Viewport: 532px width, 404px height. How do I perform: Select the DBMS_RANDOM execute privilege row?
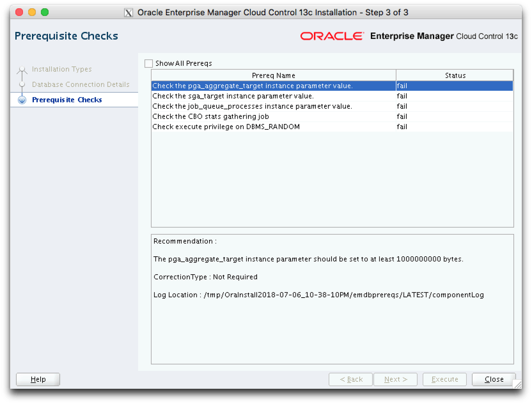[226, 127]
